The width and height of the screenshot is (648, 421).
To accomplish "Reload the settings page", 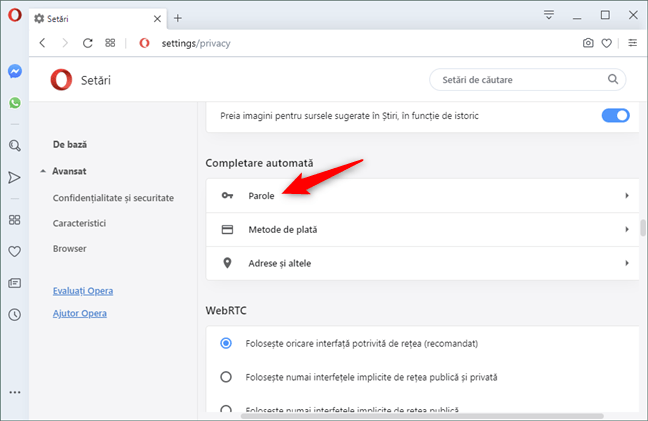I will coord(88,43).
